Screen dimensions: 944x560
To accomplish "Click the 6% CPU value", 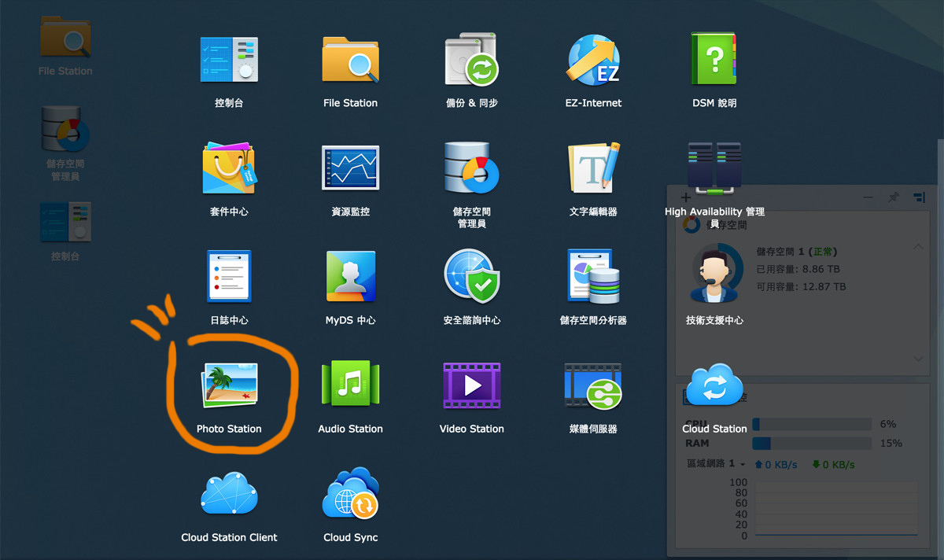I will [888, 424].
